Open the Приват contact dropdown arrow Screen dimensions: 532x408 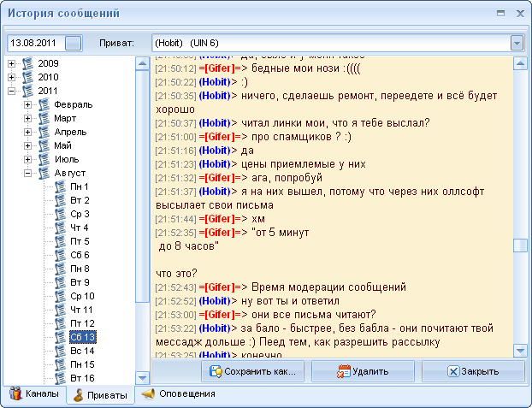click(517, 43)
